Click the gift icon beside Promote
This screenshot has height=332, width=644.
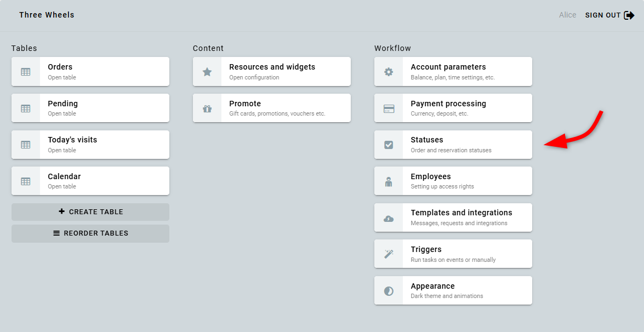pyautogui.click(x=207, y=108)
